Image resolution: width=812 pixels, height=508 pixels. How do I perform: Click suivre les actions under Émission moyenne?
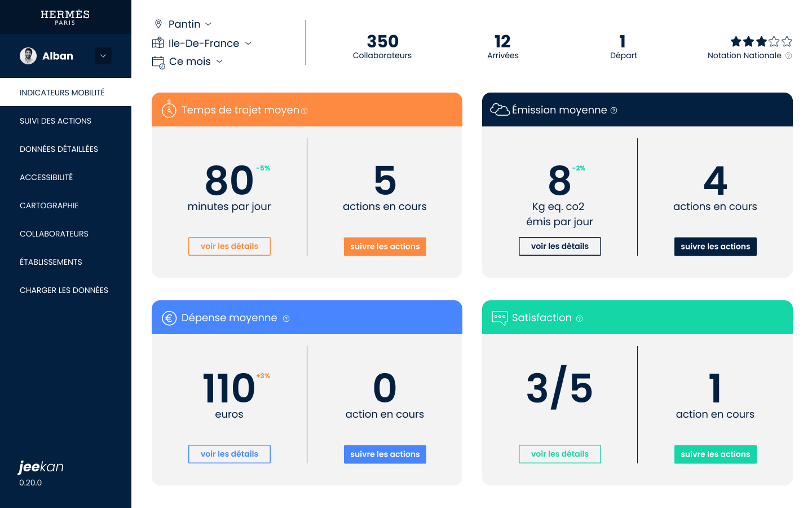click(715, 247)
